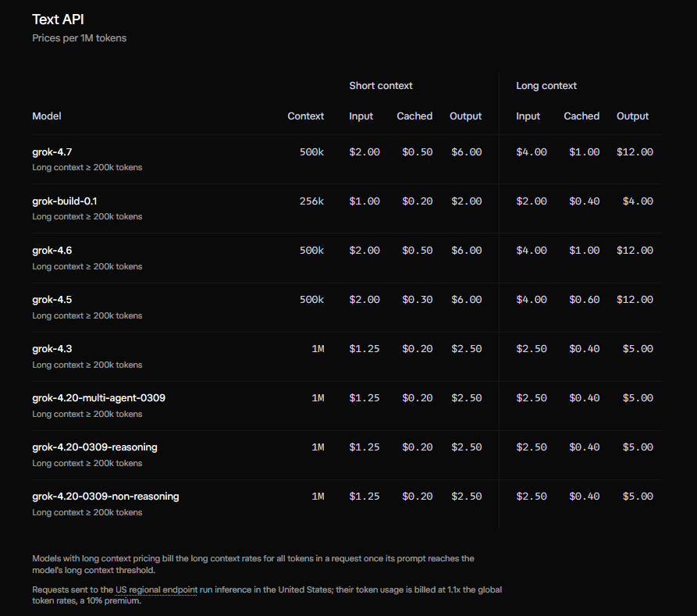Select the grok-4.7 model name
Viewport: 697px width, 616px height.
point(52,152)
